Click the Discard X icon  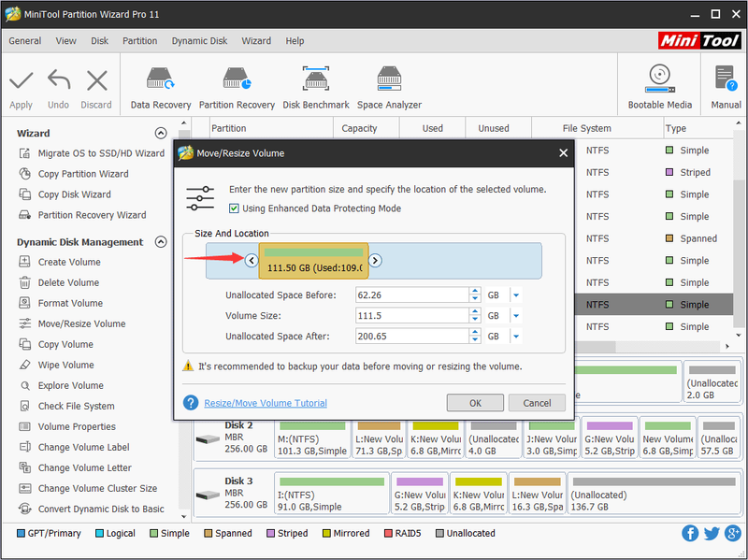(97, 80)
